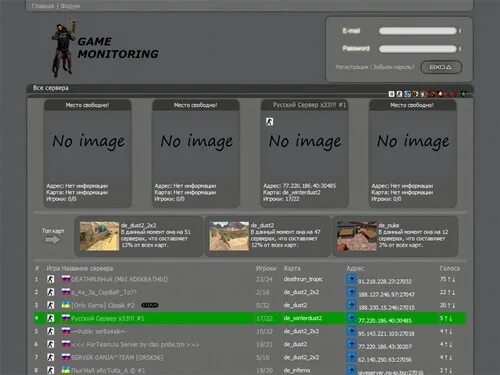Click the Russian flag next to DEATHRUN server
The image size is (500, 375).
click(x=66, y=279)
